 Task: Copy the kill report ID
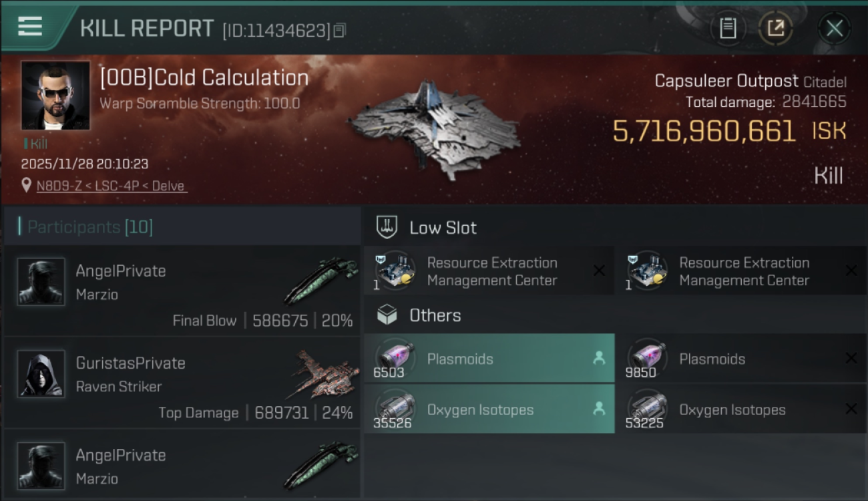point(339,30)
